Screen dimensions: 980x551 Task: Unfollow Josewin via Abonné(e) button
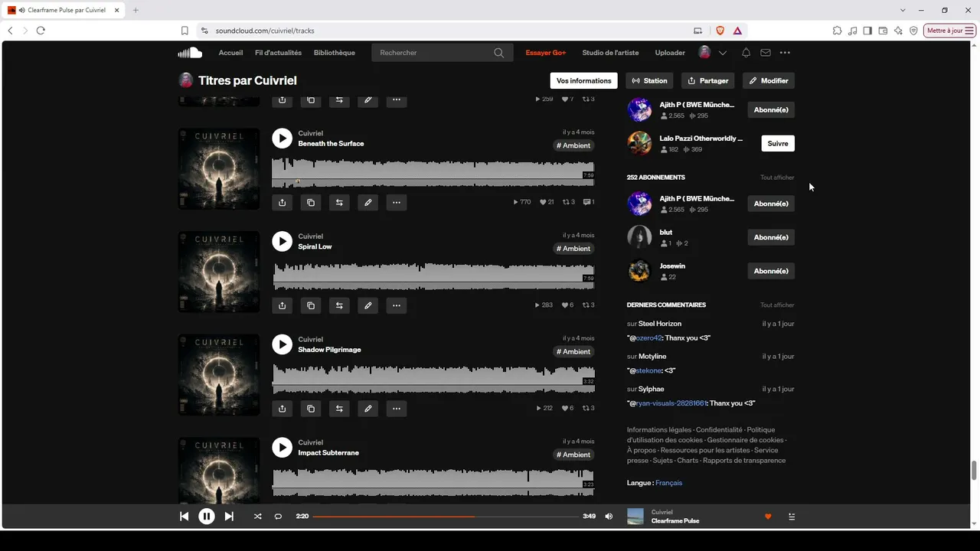771,271
